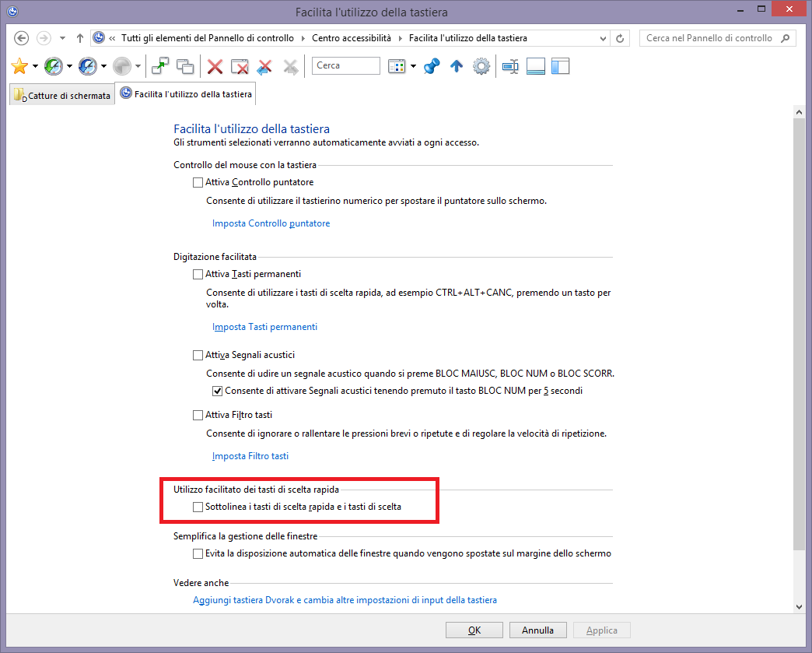Open the green clock icon dropdown arrow
Image resolution: width=812 pixels, height=653 pixels.
[69, 66]
